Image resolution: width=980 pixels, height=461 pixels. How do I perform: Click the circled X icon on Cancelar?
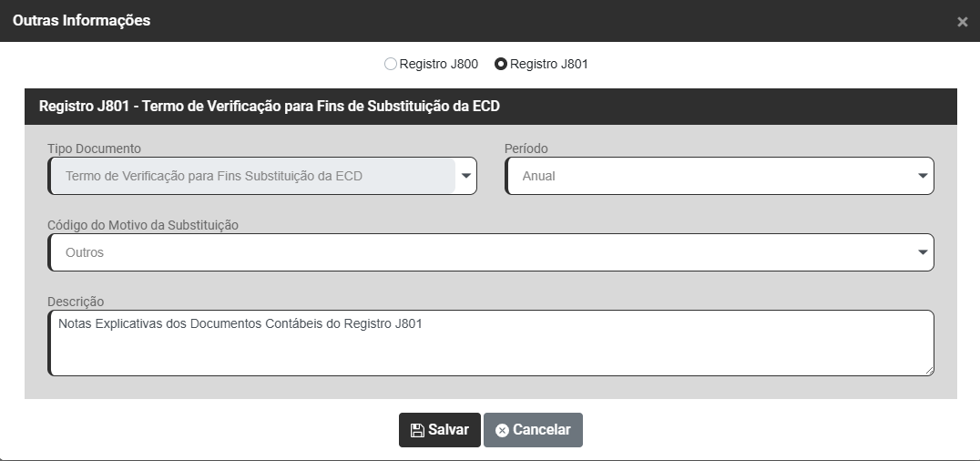502,430
